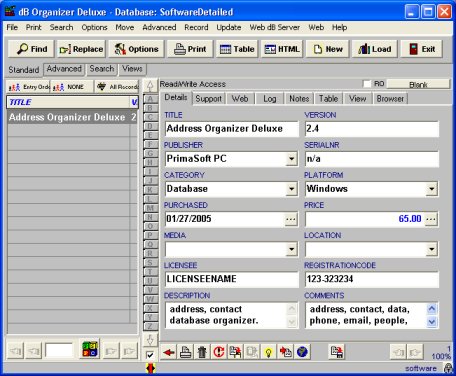Click into the SERIALNR field

click(372, 159)
